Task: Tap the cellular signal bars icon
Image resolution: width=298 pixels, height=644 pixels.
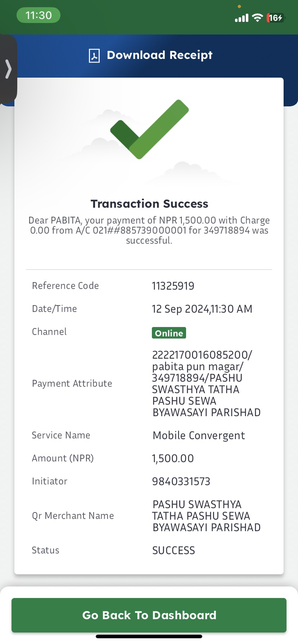Action: (x=241, y=18)
